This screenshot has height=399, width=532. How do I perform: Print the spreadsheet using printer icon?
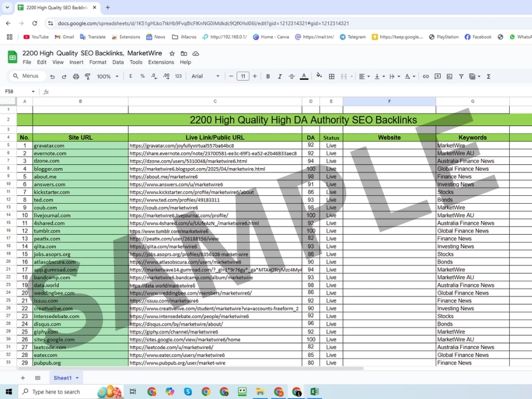(x=76, y=77)
